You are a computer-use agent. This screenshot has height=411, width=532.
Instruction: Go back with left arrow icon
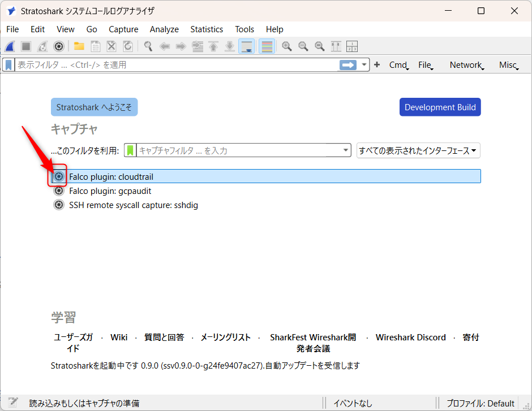[165, 46]
